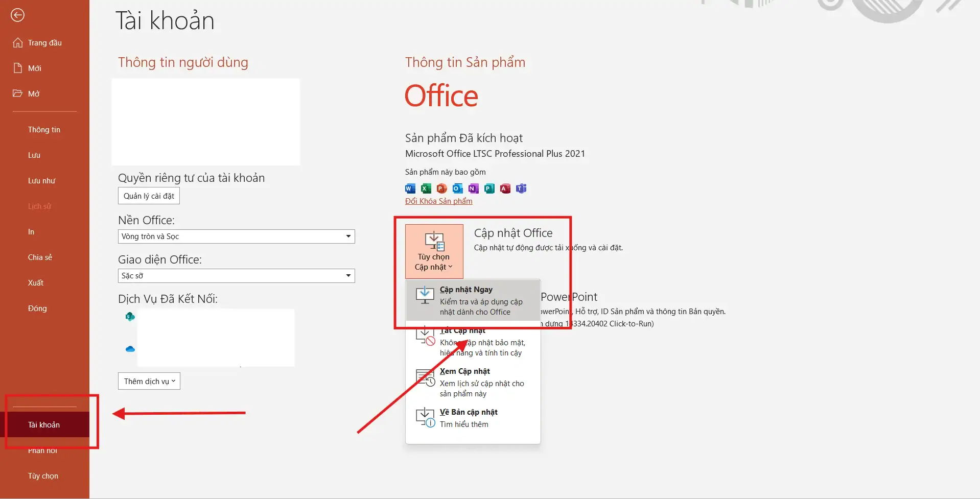Click the OneNote icon

click(x=474, y=188)
